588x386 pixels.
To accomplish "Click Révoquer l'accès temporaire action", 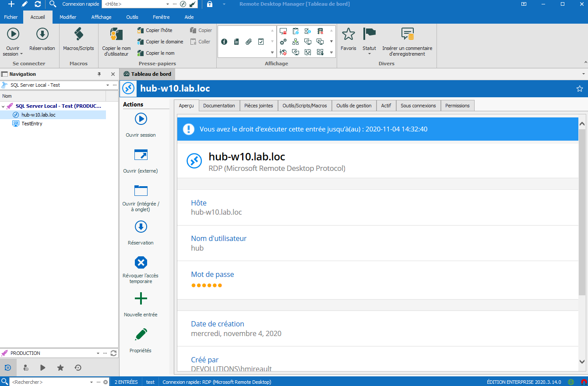I will coord(141,263).
